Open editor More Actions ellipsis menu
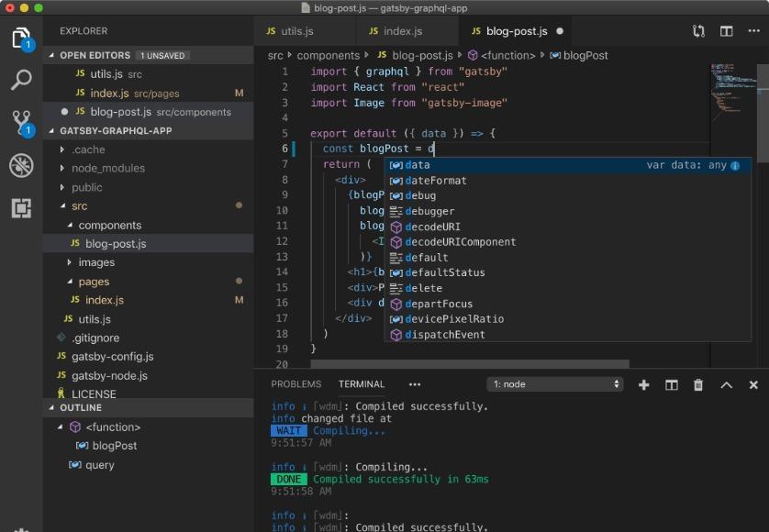 [x=753, y=31]
